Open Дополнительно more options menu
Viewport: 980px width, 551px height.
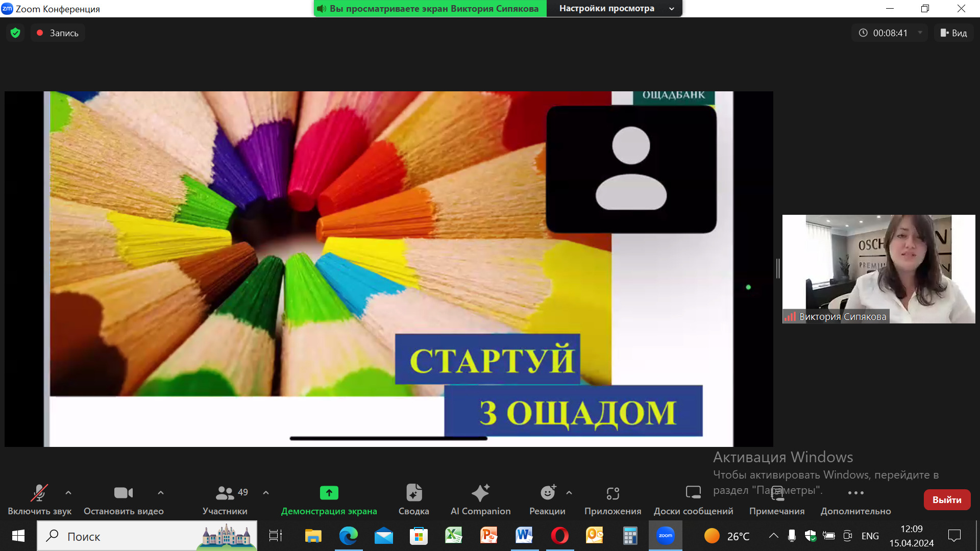tap(855, 493)
